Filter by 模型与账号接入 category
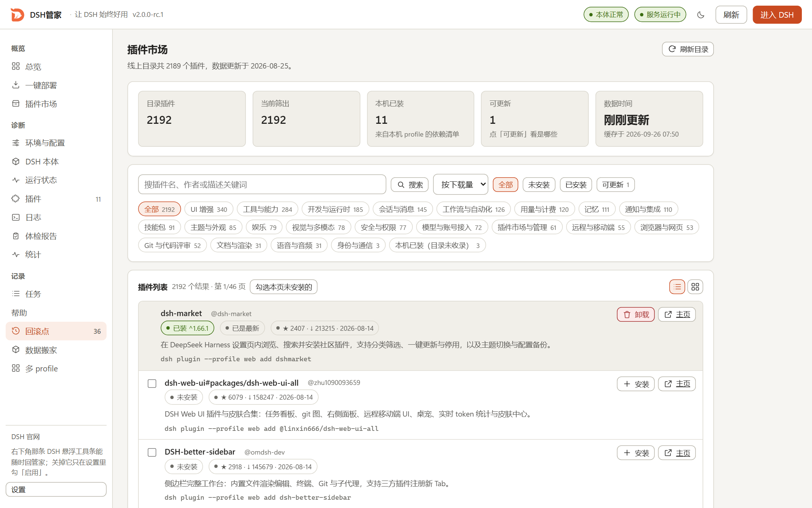This screenshot has height=508, width=812. [452, 227]
